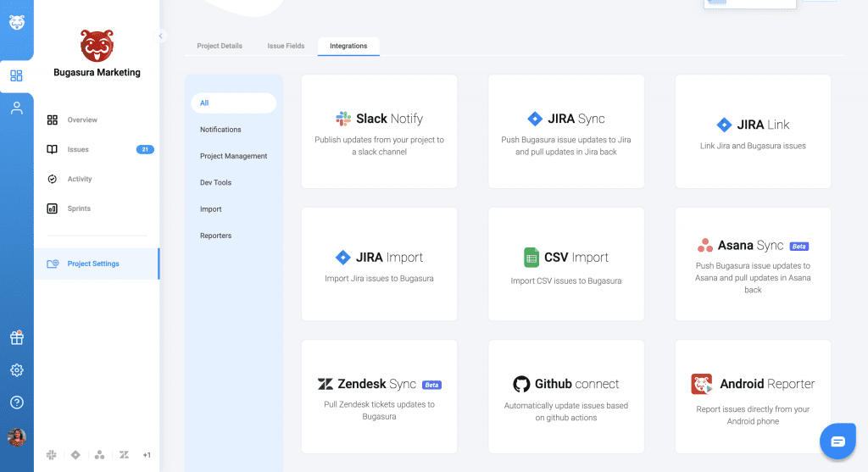This screenshot has width=868, height=472.
Task: Click the 21 issues count badge
Action: [x=145, y=149]
